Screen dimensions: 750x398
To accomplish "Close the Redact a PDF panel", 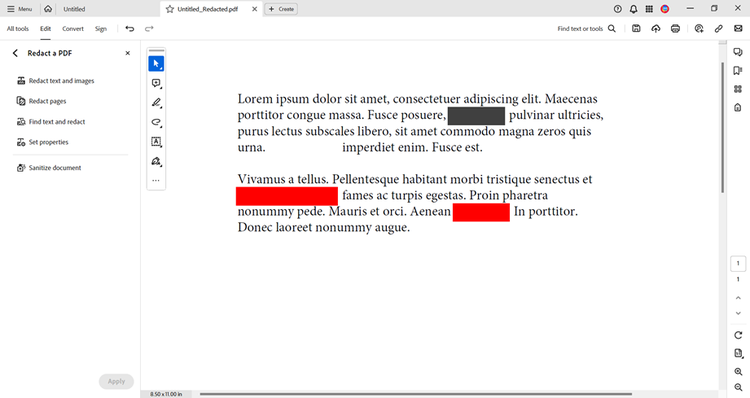I will 128,53.
